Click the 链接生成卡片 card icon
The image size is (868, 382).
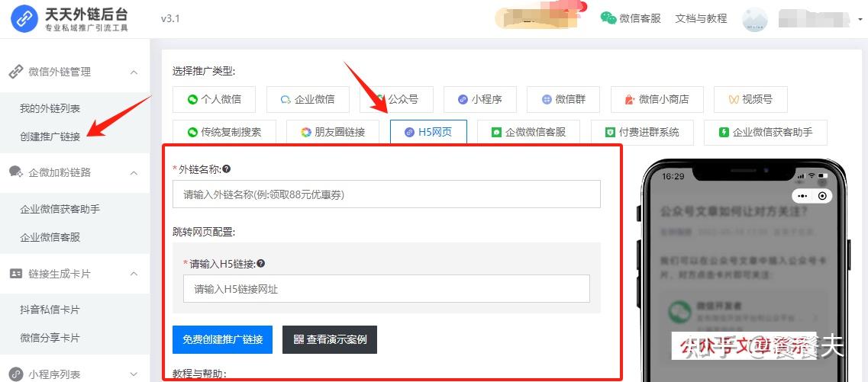[x=15, y=273]
